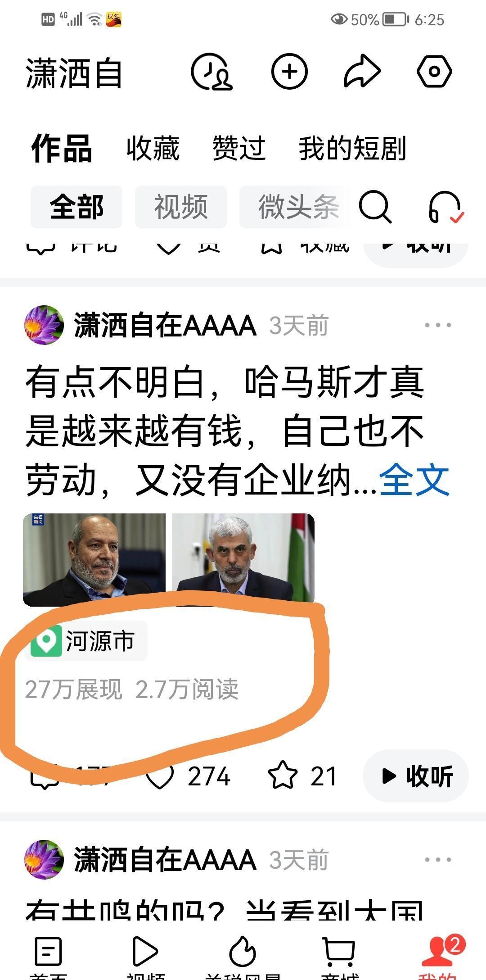The width and height of the screenshot is (486, 980).
Task: Select the 视频 filter chip
Action: (x=181, y=207)
